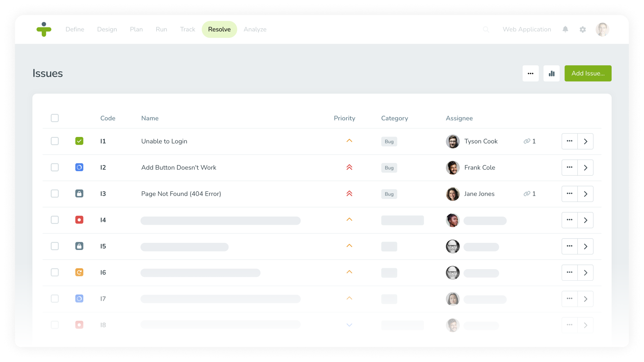Open more options for issue I5
Viewport: 644px width, 362px height.
569,246
